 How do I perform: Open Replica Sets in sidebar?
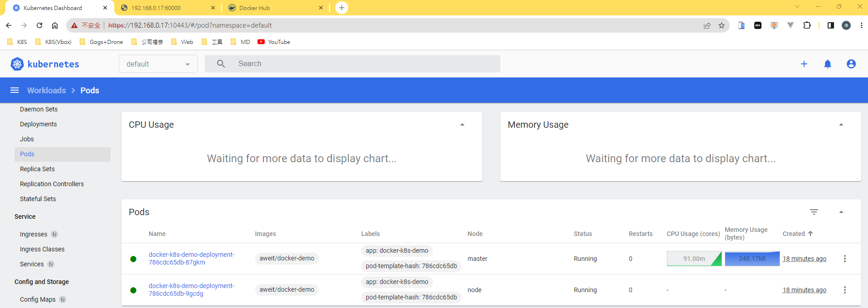(x=37, y=169)
